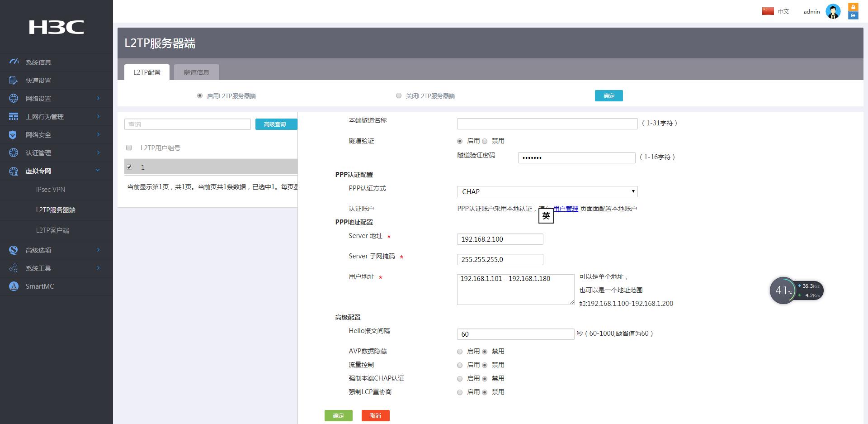Set 流量控制 to 启用
The image size is (868, 424).
[x=460, y=365]
